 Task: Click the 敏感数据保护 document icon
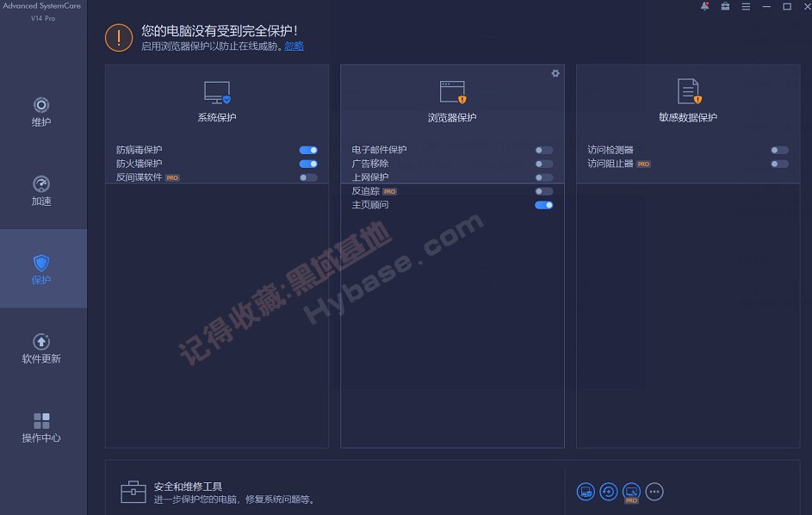click(689, 91)
